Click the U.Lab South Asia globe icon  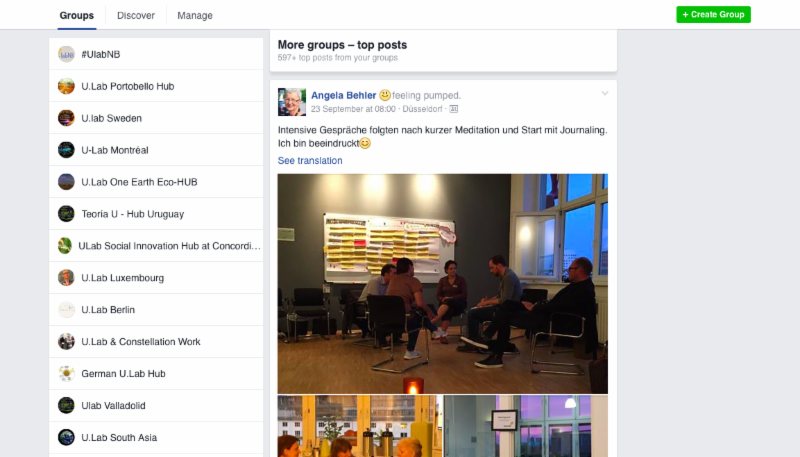[x=66, y=437]
